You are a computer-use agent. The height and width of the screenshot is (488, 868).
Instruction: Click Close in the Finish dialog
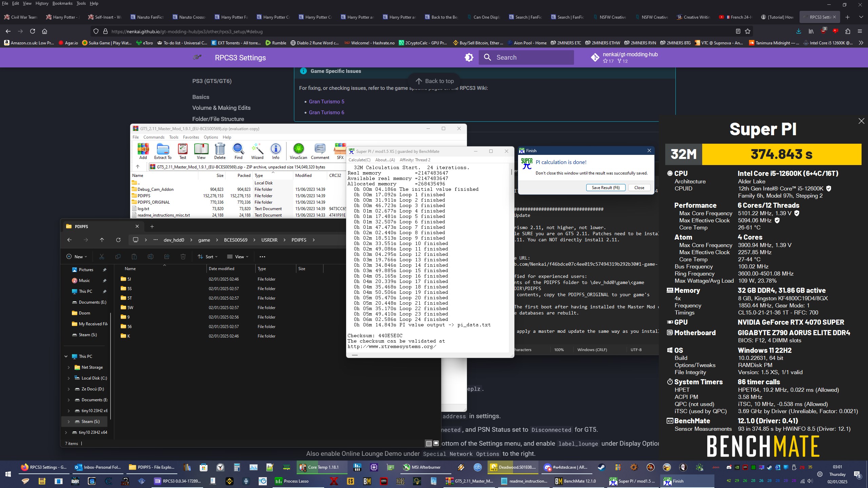point(639,187)
